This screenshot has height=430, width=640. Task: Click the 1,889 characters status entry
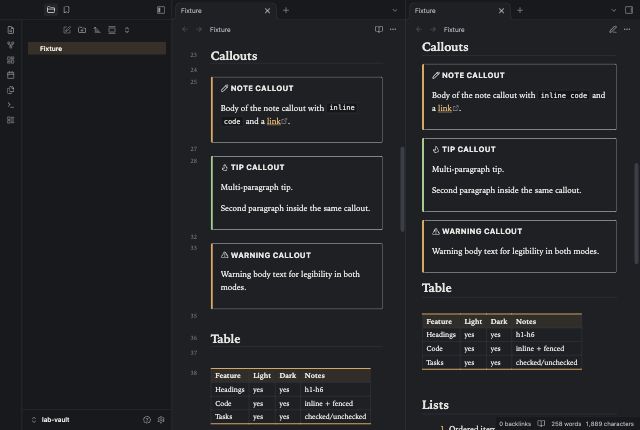point(610,424)
